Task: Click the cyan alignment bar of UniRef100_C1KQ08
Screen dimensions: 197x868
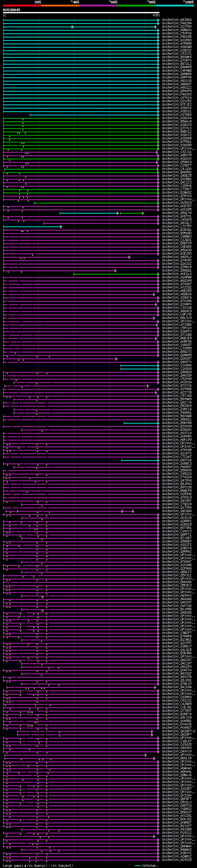Action: tap(140, 369)
